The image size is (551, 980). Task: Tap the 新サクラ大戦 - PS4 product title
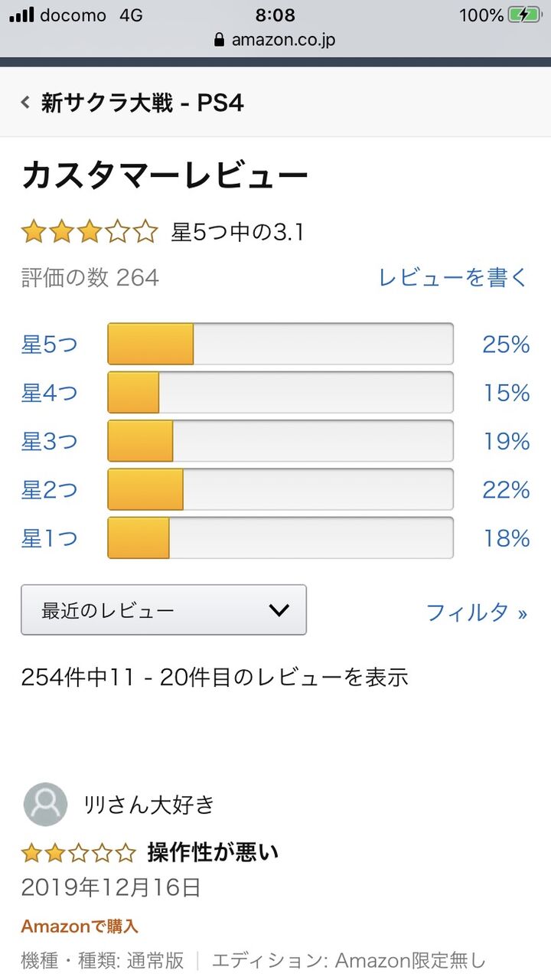tap(142, 103)
